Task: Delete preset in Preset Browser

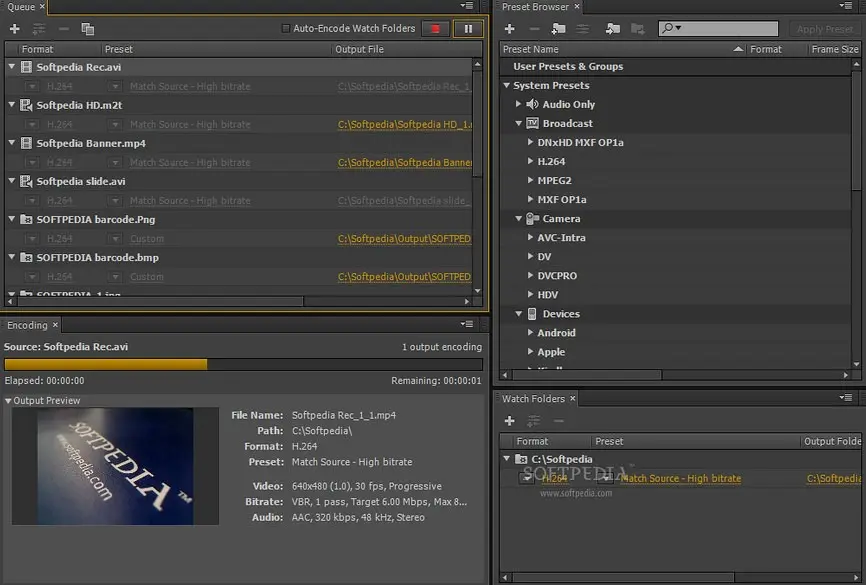Action: [x=534, y=29]
